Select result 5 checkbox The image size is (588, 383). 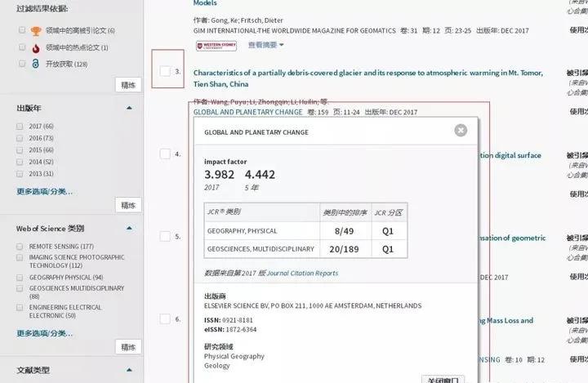pyautogui.click(x=165, y=236)
